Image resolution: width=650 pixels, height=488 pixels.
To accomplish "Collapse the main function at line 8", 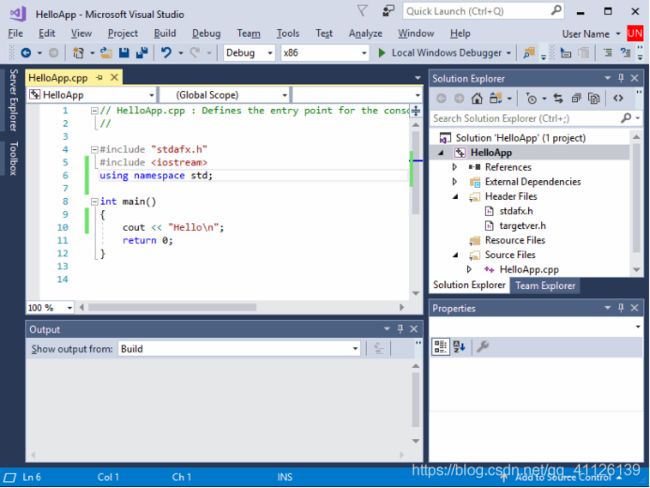I will click(95, 202).
